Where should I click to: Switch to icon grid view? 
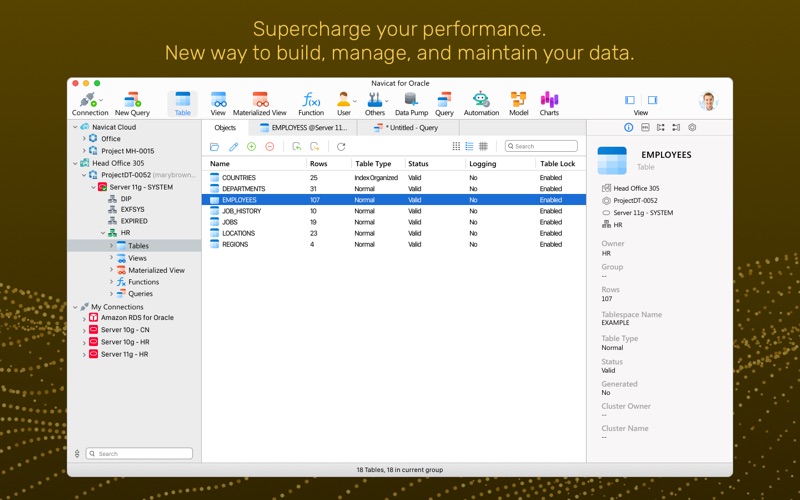point(456,146)
